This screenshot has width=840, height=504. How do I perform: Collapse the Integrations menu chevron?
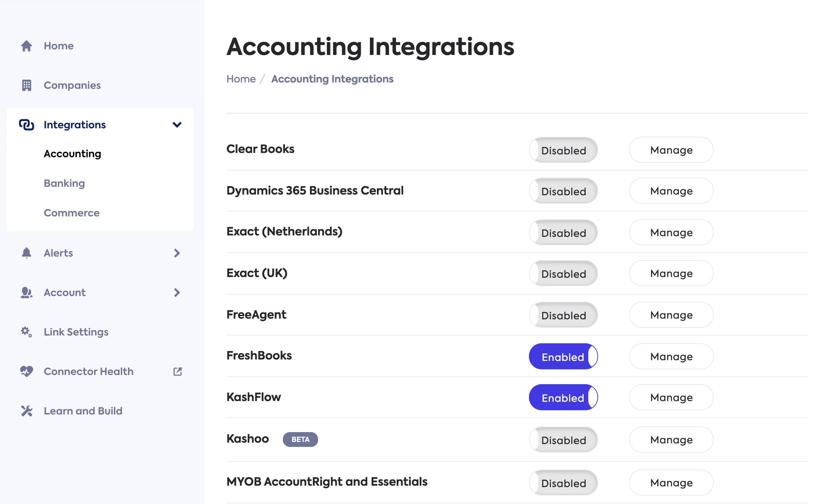tap(177, 125)
